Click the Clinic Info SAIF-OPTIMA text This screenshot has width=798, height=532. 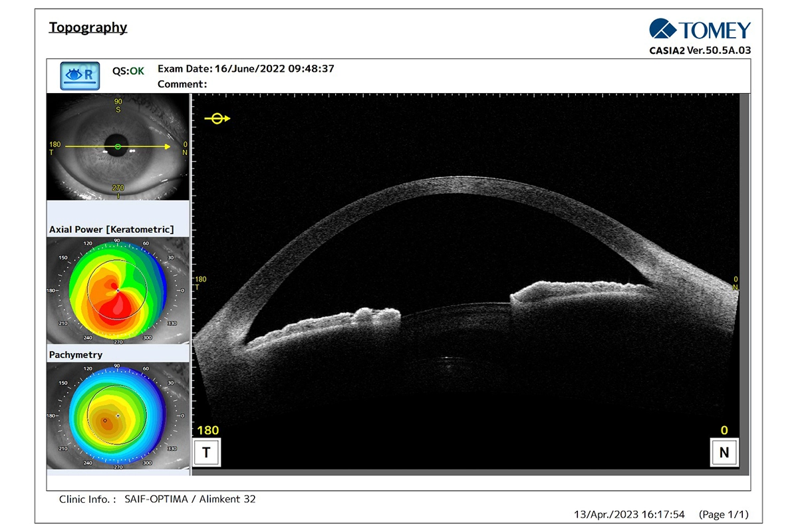[158, 499]
